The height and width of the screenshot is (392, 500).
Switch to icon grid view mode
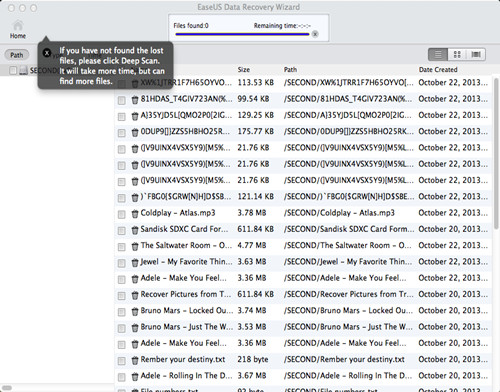point(457,54)
